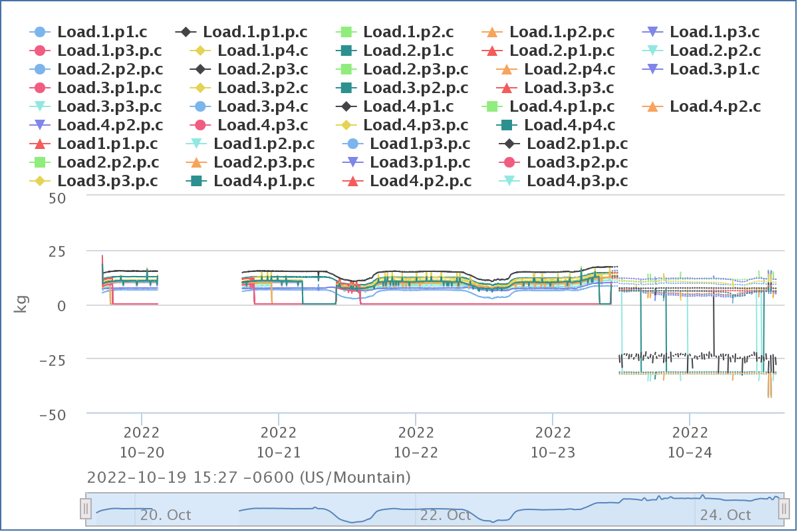
Task: Click the right navigator range handle
Action: click(x=784, y=509)
